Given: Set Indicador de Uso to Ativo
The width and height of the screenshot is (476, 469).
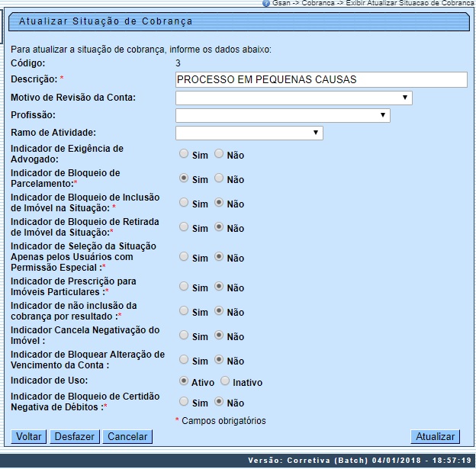Looking at the screenshot, I should pyautogui.click(x=184, y=381).
